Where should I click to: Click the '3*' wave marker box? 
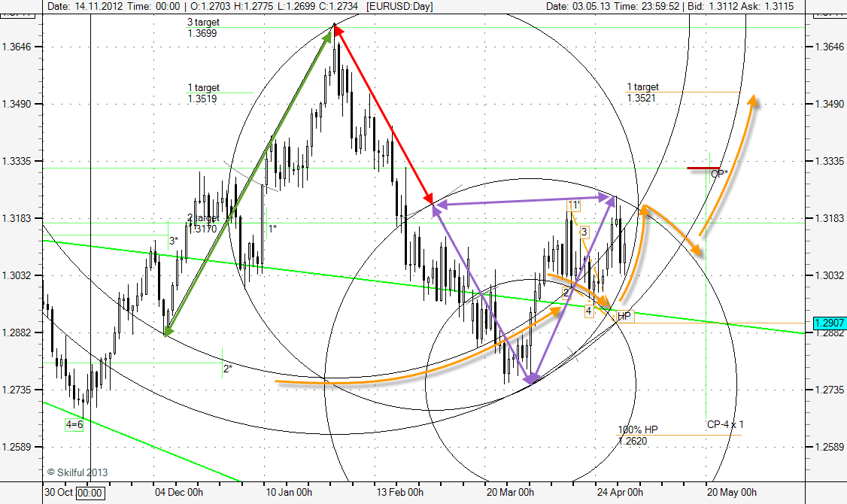coord(174,241)
